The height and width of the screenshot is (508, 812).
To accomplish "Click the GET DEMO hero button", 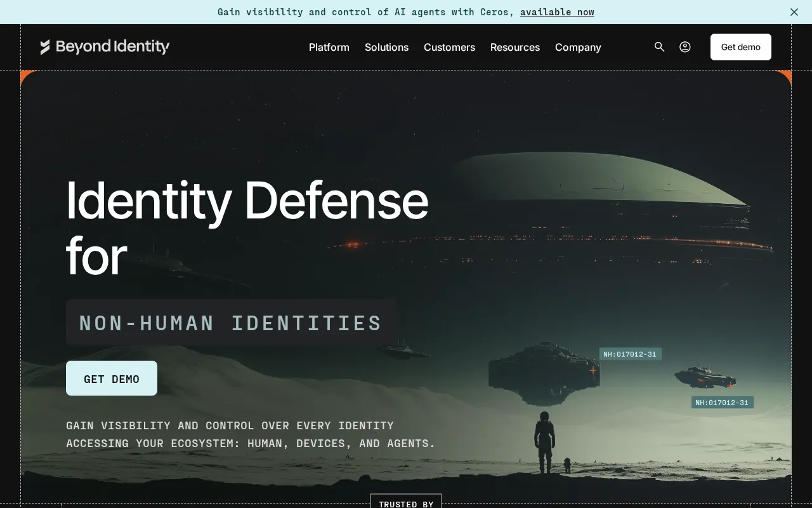I will click(112, 378).
